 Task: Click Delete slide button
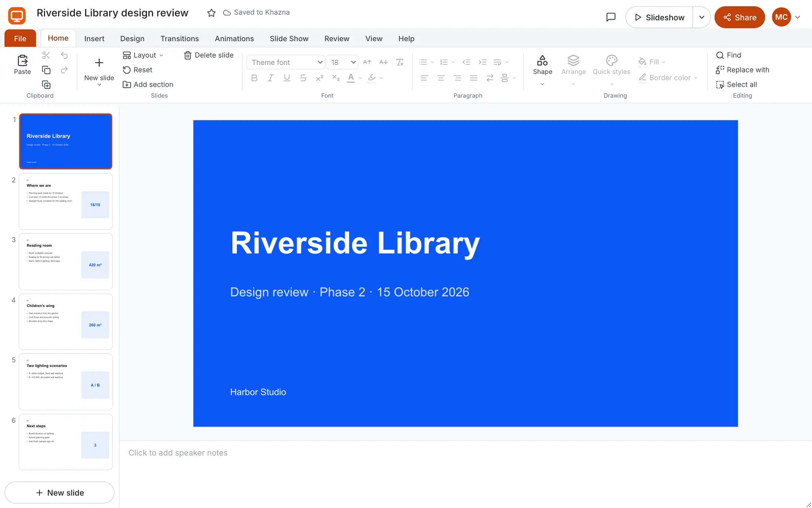(209, 55)
